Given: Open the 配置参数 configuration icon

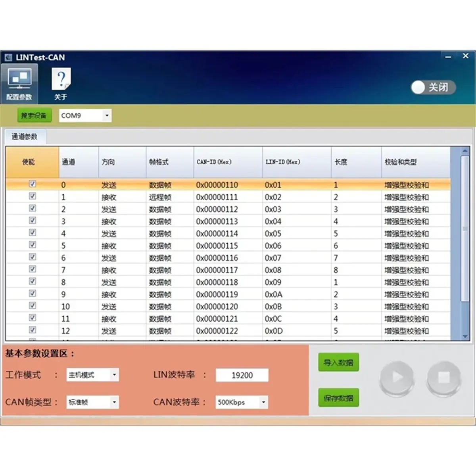Looking at the screenshot, I should click(19, 84).
